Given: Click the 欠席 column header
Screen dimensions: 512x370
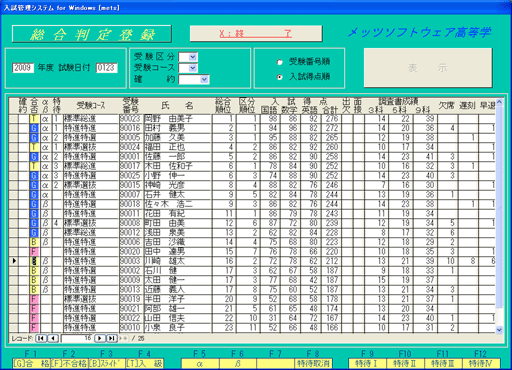Looking at the screenshot, I should point(446,106).
